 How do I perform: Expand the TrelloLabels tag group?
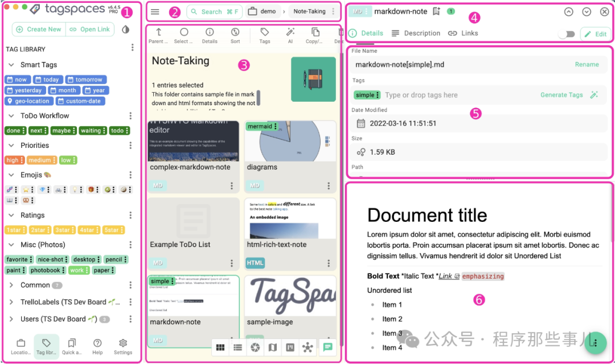pyautogui.click(x=11, y=301)
